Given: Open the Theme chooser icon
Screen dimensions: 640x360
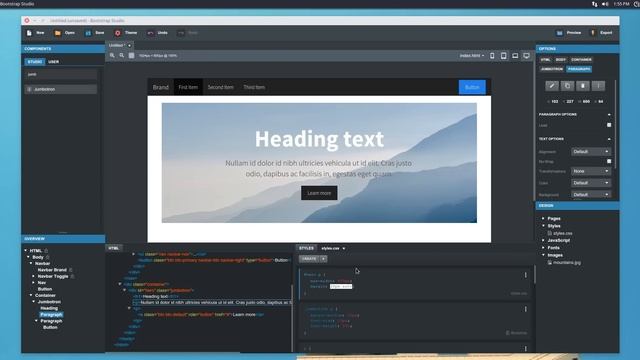Looking at the screenshot, I should pyautogui.click(x=118, y=33).
